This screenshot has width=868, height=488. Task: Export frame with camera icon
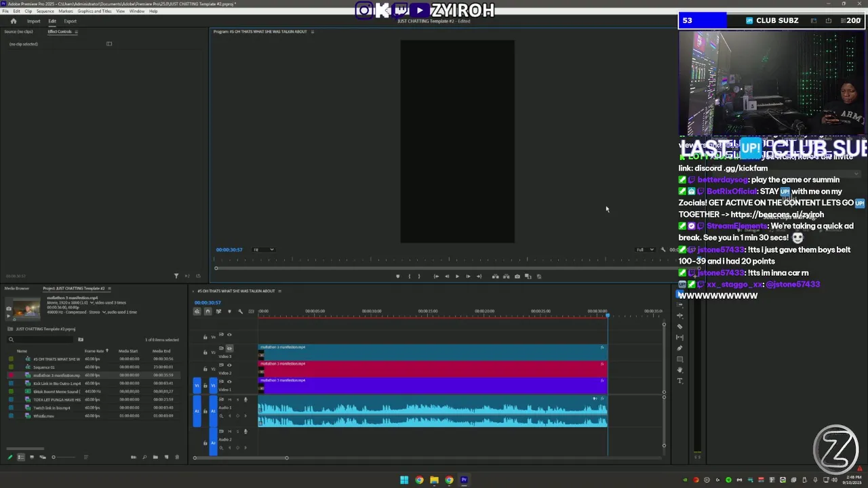(517, 277)
